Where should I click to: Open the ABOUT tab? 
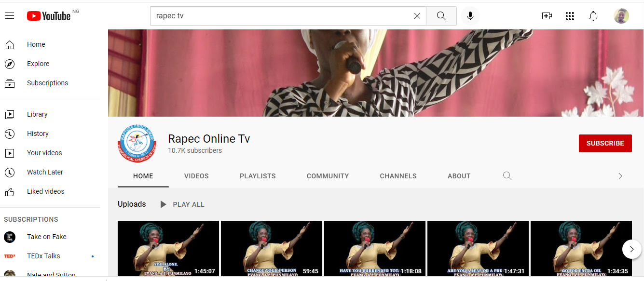[459, 176]
